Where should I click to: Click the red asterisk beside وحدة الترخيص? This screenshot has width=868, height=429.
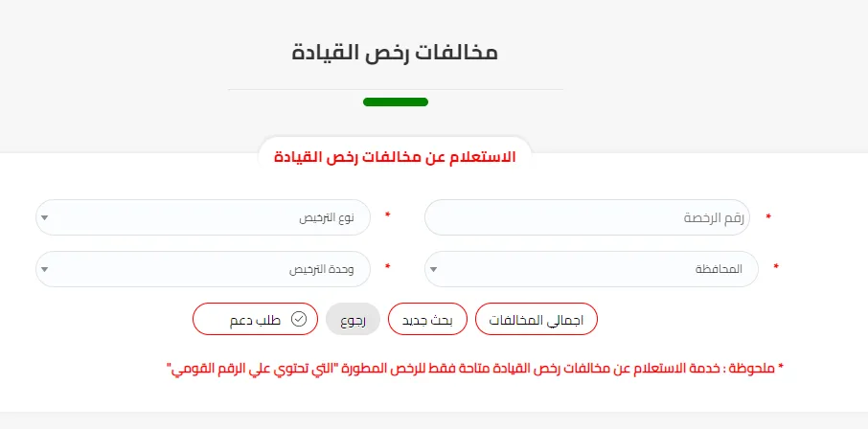pos(387,269)
